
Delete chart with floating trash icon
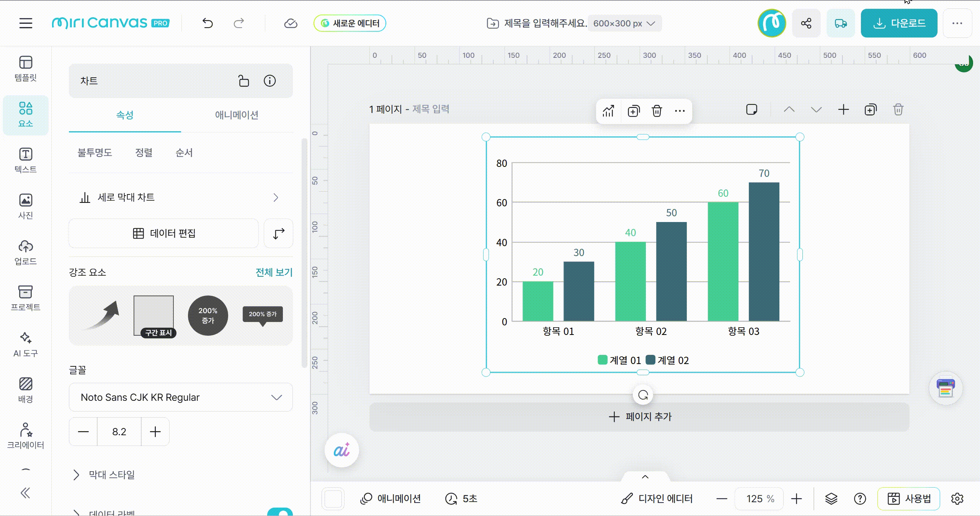click(x=657, y=111)
